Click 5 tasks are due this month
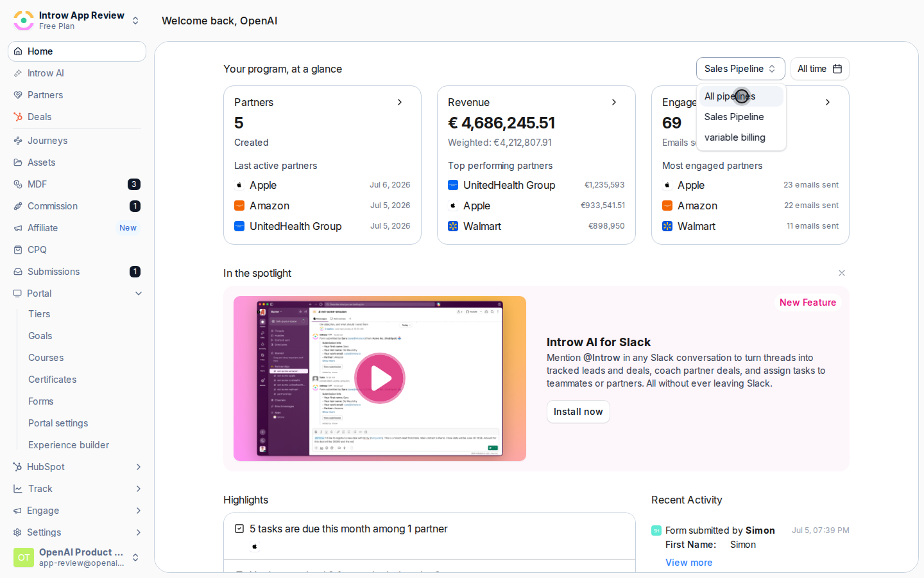The width and height of the screenshot is (924, 578). point(348,529)
